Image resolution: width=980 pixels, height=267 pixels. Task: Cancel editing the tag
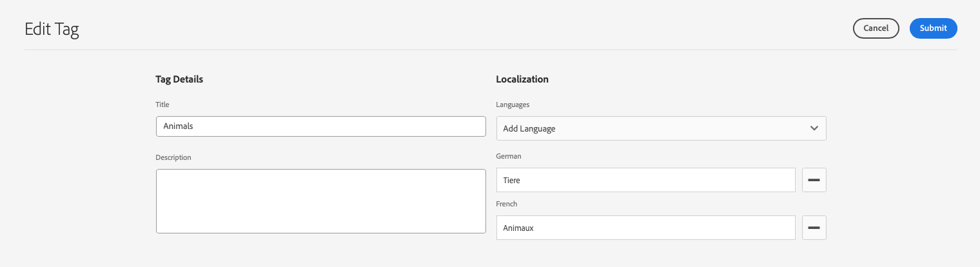pos(876,28)
